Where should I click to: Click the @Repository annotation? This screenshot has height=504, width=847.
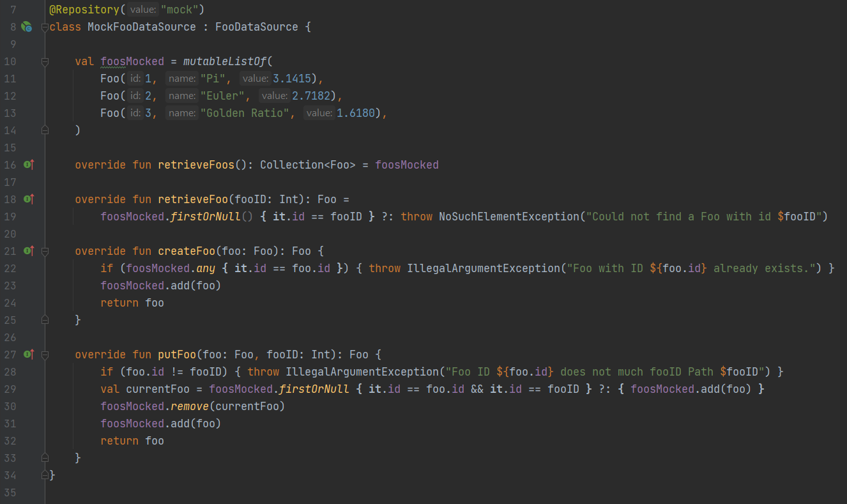click(x=84, y=10)
